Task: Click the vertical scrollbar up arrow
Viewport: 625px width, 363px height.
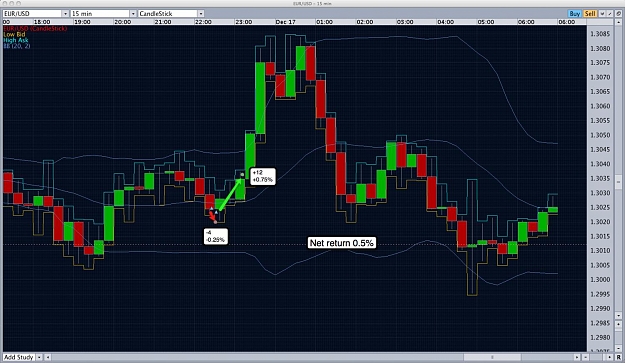Action: 619,22
